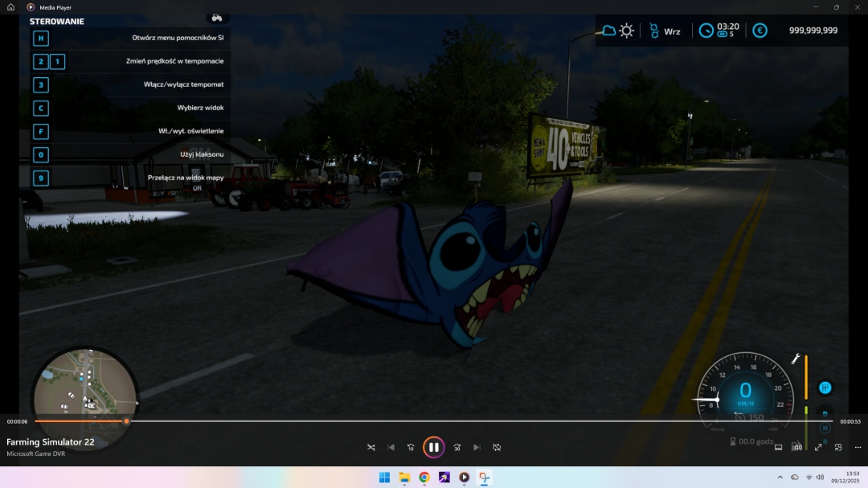The width and height of the screenshot is (868, 488).
Task: Enable repeat for the video
Action: click(x=497, y=447)
